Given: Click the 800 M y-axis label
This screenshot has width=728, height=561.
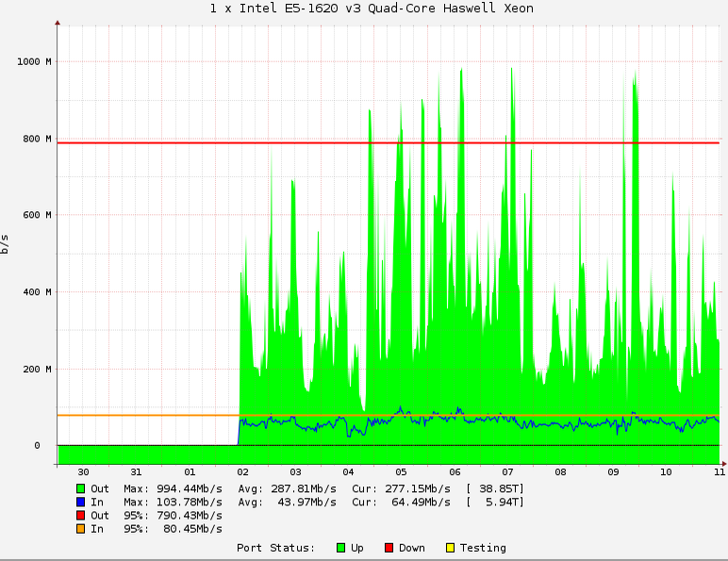Looking at the screenshot, I should (37, 139).
